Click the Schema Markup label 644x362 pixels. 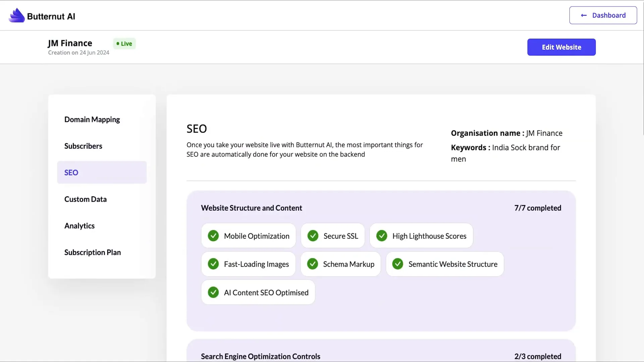[348, 264]
